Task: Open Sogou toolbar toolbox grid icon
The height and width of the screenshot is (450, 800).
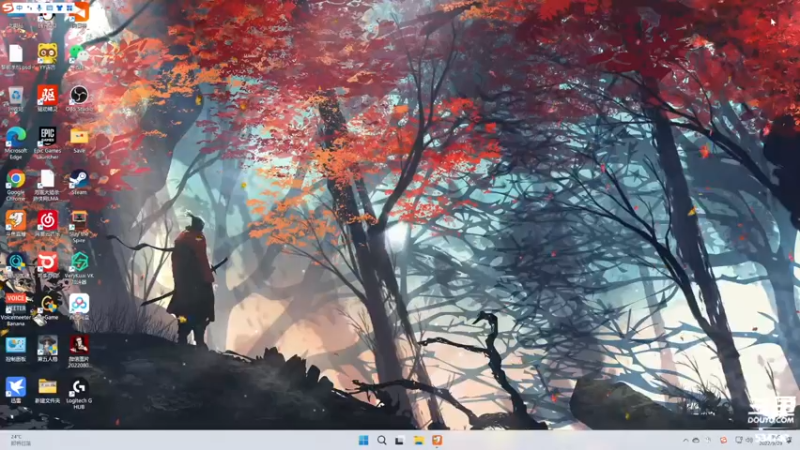Action: click(69, 8)
